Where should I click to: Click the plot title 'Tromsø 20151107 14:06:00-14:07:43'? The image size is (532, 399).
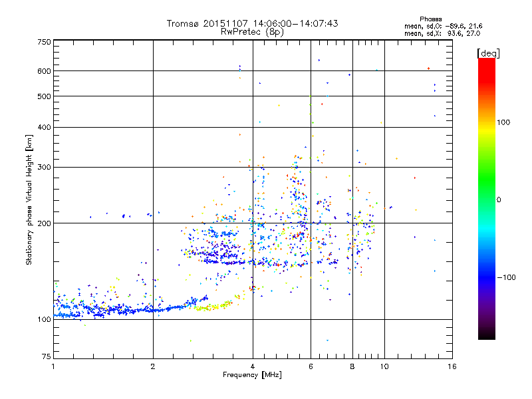[252, 23]
